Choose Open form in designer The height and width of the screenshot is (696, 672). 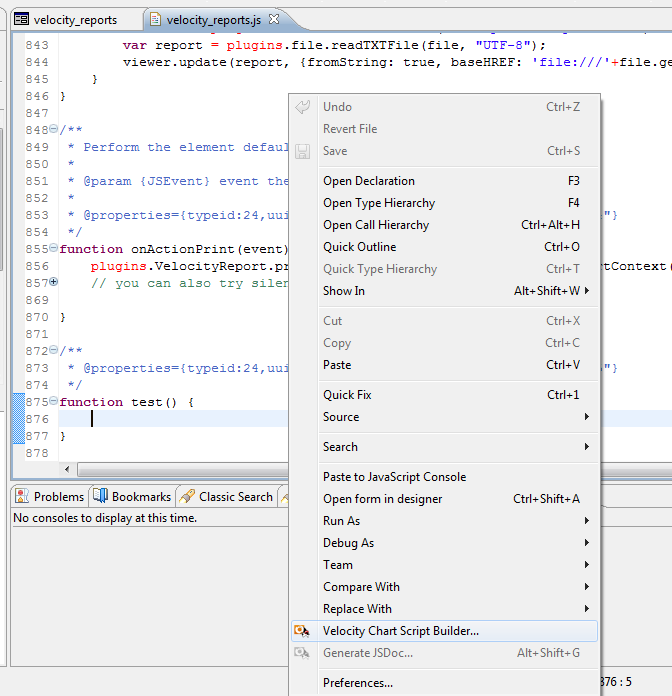click(x=444, y=499)
